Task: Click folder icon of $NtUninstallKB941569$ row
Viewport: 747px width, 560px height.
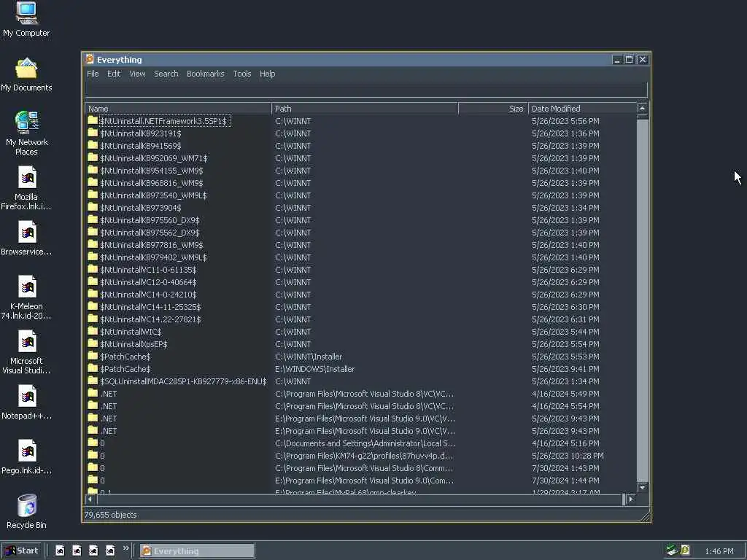Action: pyautogui.click(x=93, y=145)
